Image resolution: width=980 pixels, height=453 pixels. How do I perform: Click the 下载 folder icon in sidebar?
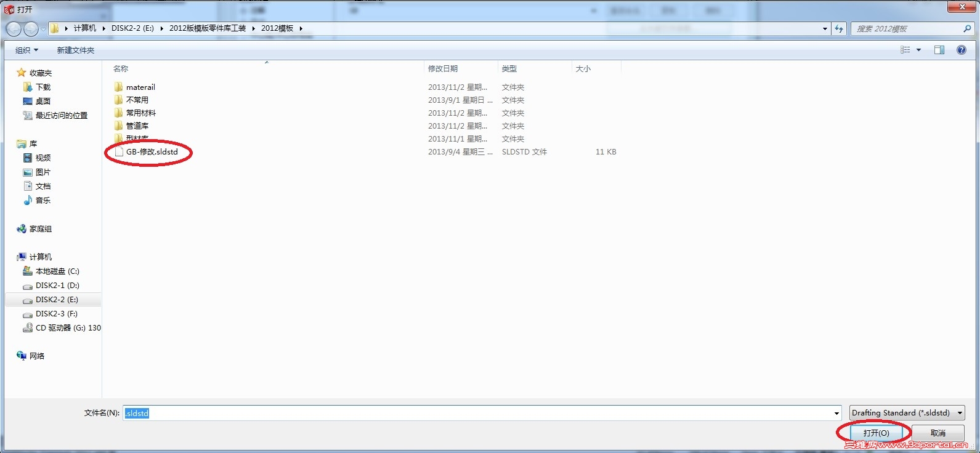coord(28,87)
